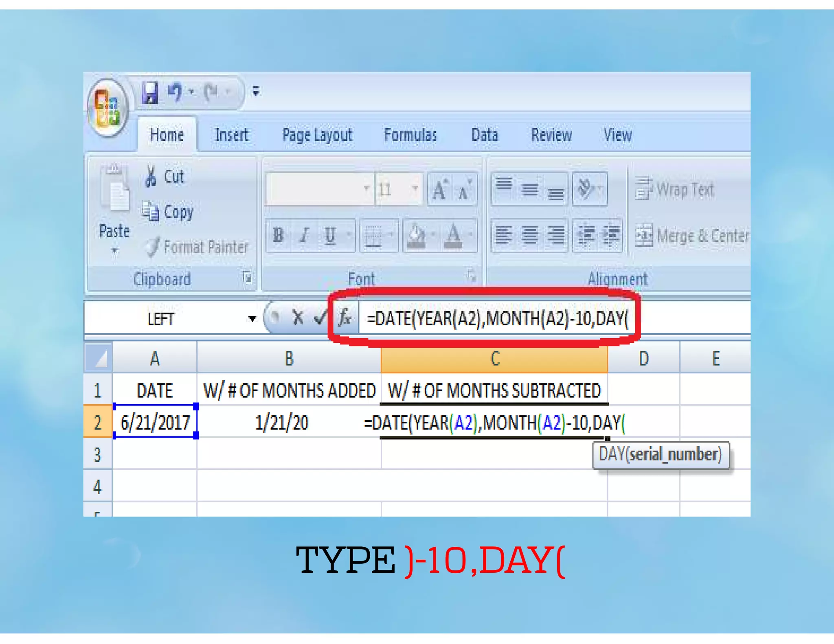This screenshot has height=644, width=834.
Task: Open the Page Layout tab
Action: 317,135
